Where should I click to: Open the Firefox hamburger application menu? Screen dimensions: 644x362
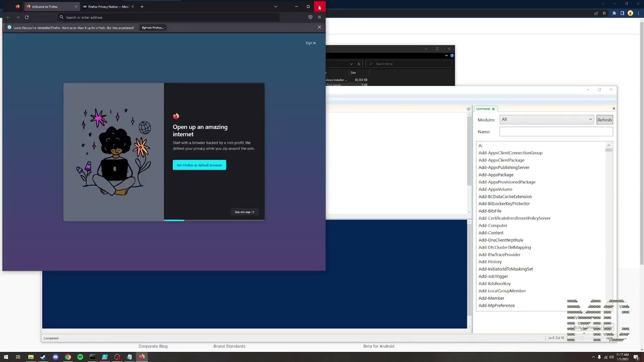tap(319, 17)
